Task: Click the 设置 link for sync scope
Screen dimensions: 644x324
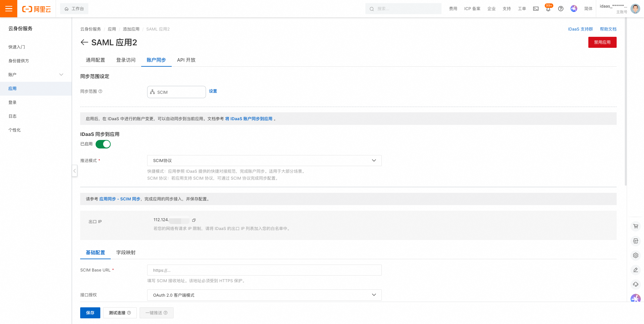Action: click(213, 91)
